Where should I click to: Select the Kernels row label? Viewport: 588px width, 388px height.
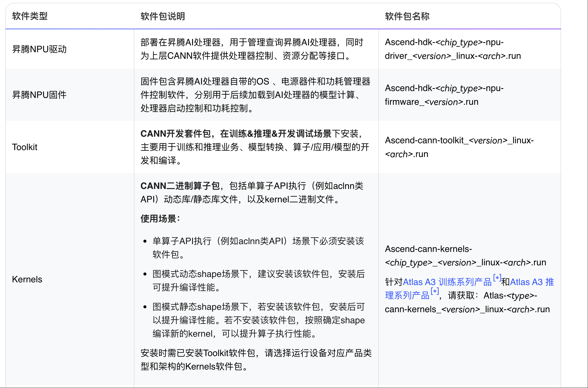pos(27,279)
